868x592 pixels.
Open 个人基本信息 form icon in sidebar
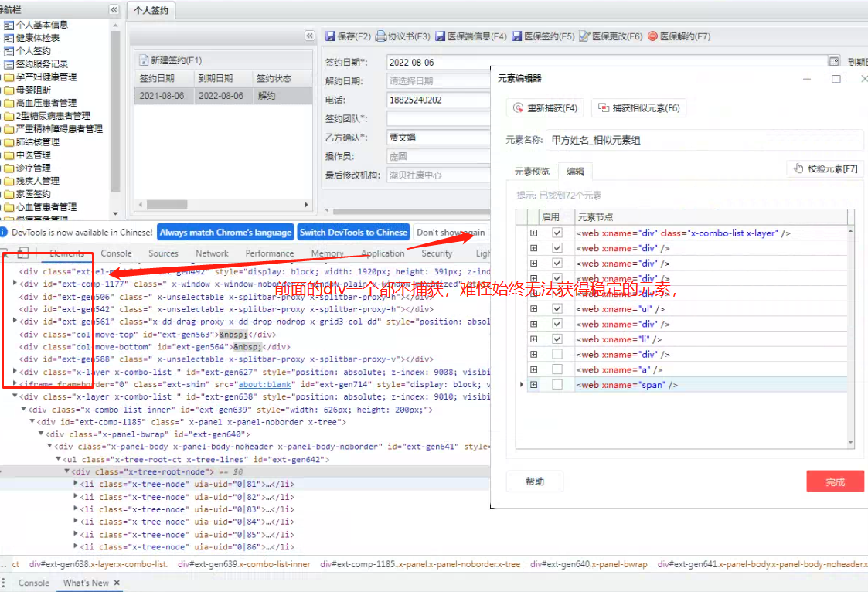point(9,25)
